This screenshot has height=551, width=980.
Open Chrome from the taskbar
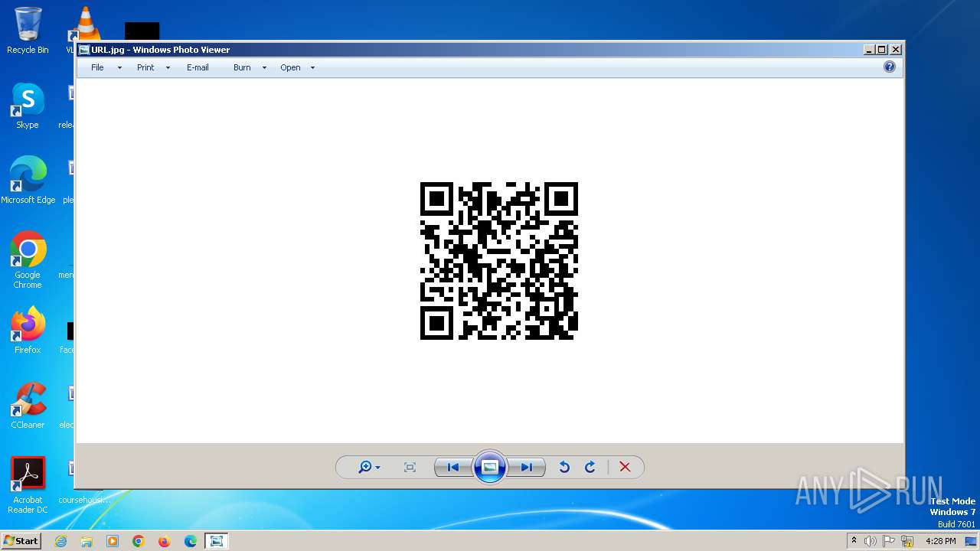tap(139, 541)
